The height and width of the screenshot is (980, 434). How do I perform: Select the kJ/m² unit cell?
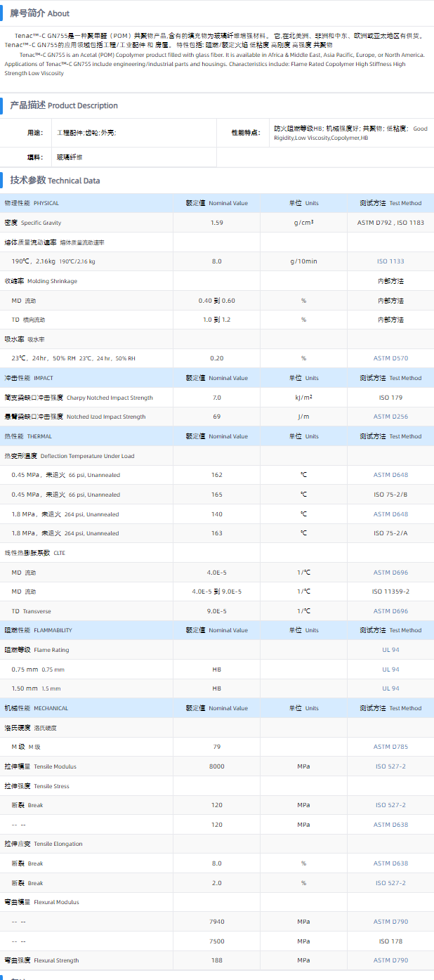point(303,398)
